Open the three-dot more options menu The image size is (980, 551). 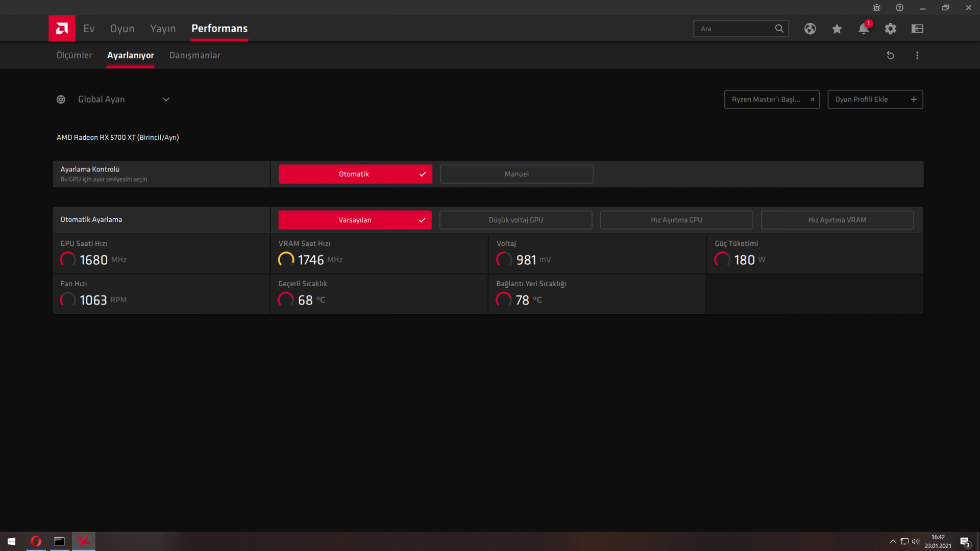click(x=917, y=55)
